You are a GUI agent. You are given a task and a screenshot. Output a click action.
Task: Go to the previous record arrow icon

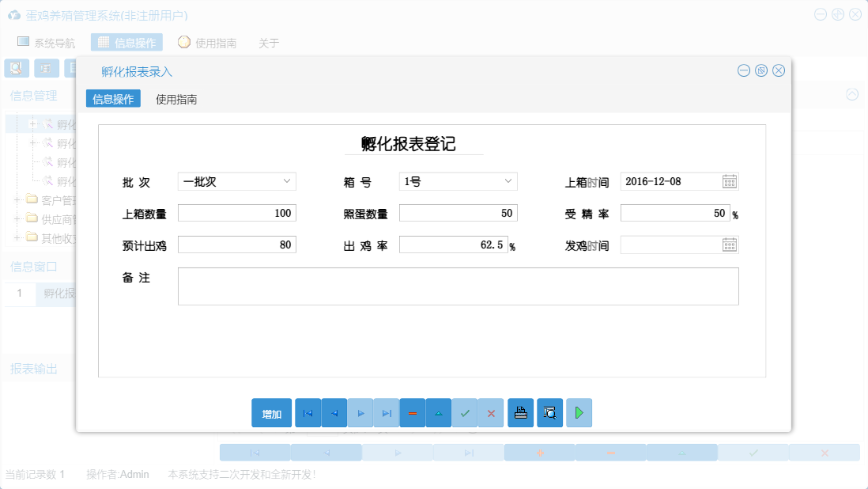[333, 412]
